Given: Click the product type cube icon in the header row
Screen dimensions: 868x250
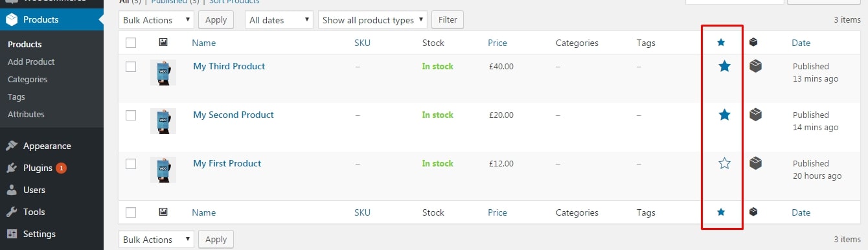Looking at the screenshot, I should coord(753,42).
